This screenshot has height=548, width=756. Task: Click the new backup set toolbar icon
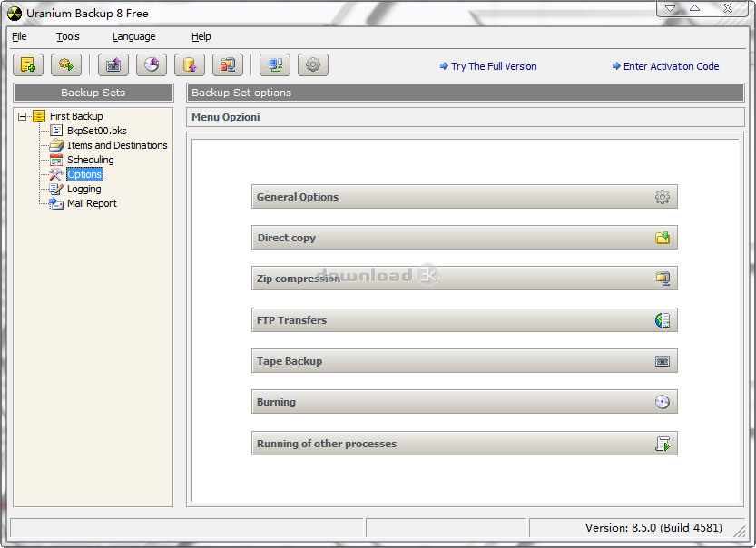pyautogui.click(x=28, y=64)
